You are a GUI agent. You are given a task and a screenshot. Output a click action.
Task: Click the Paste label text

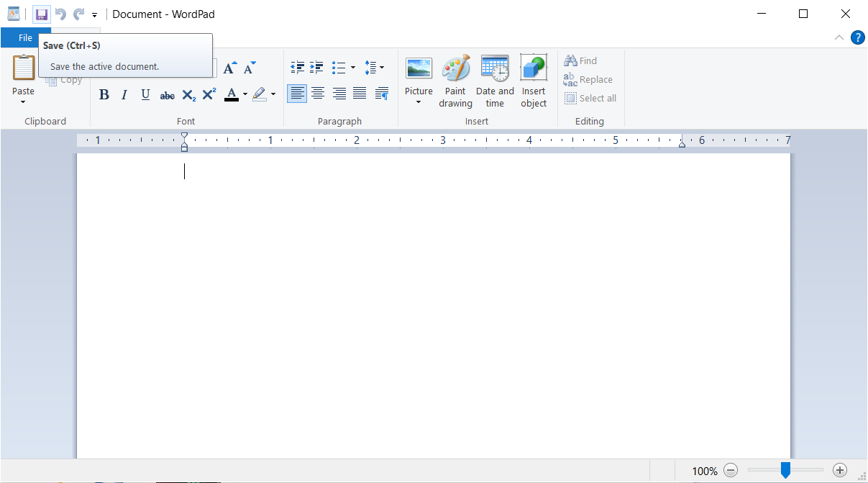tap(23, 91)
